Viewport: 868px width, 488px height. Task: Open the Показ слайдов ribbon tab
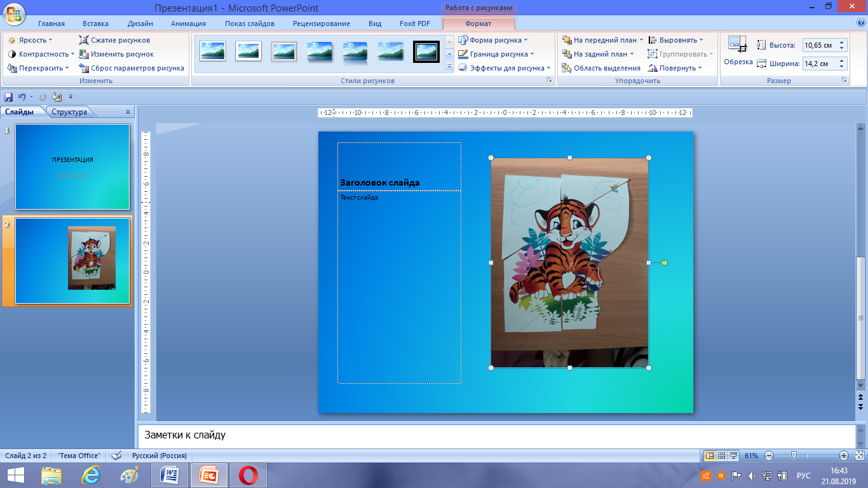point(250,24)
